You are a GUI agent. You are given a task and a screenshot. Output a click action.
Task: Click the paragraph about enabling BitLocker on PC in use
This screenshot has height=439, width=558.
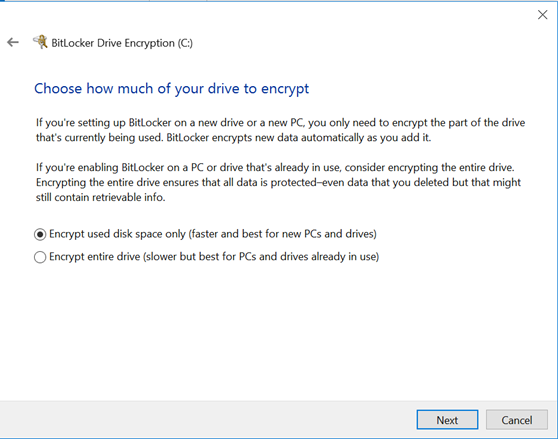tap(278, 182)
